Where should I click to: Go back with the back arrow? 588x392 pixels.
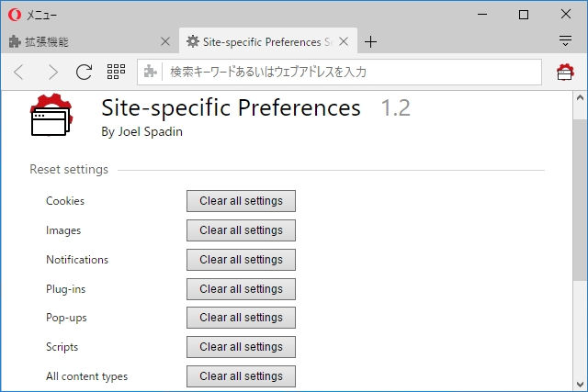click(x=18, y=72)
